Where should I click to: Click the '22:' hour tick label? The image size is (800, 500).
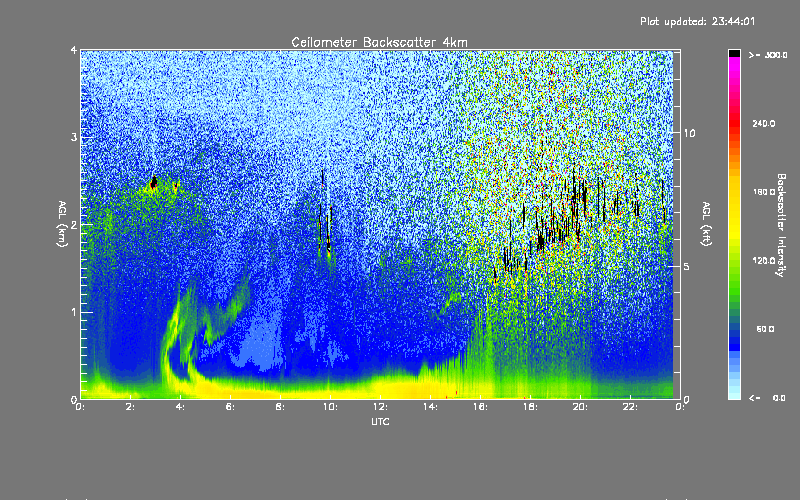coord(630,407)
